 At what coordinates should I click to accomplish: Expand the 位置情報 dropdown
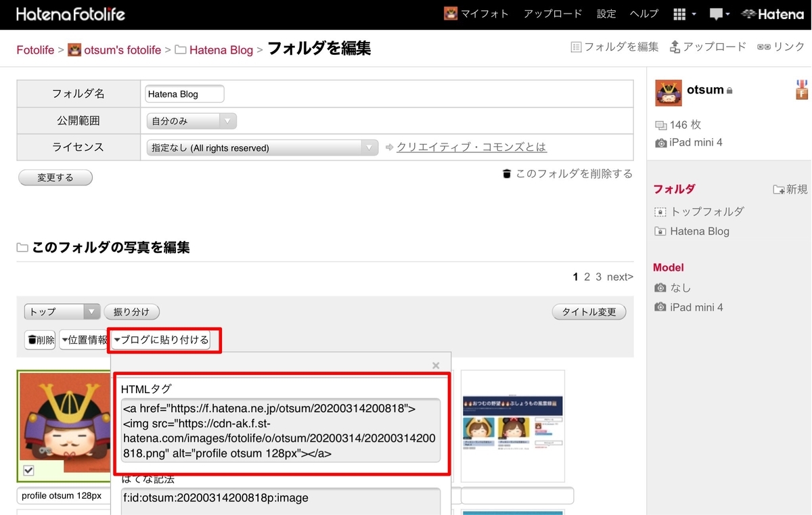pyautogui.click(x=83, y=340)
